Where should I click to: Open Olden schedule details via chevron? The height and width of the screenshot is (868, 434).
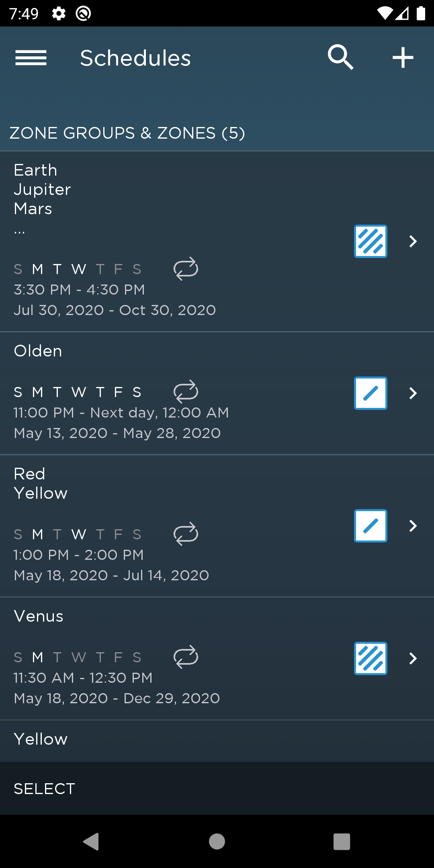click(413, 393)
